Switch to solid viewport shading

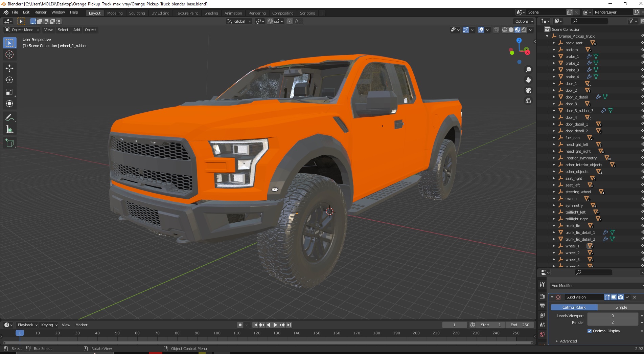511,30
